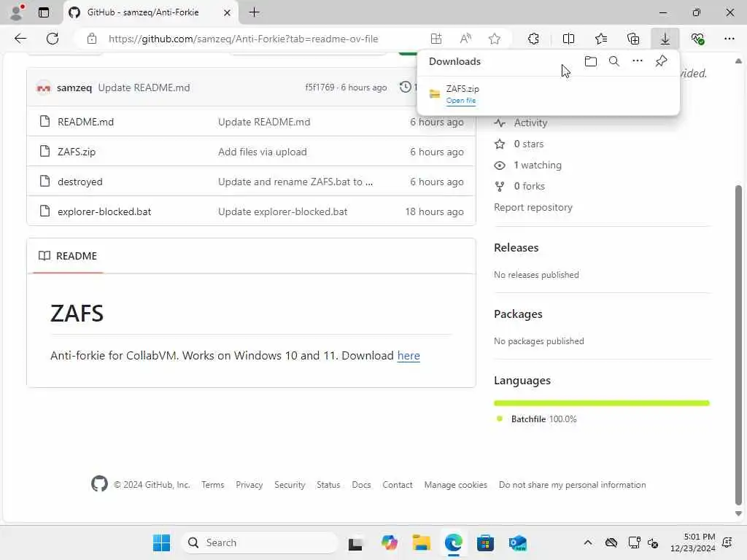Open the destroyed file
747x560 pixels.
coord(80,182)
